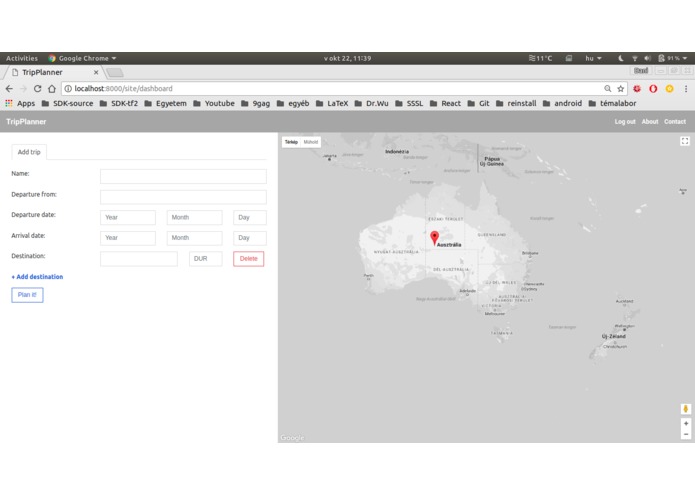Focus the Arrival date Day field
The height and width of the screenshot is (494, 695).
(x=250, y=238)
